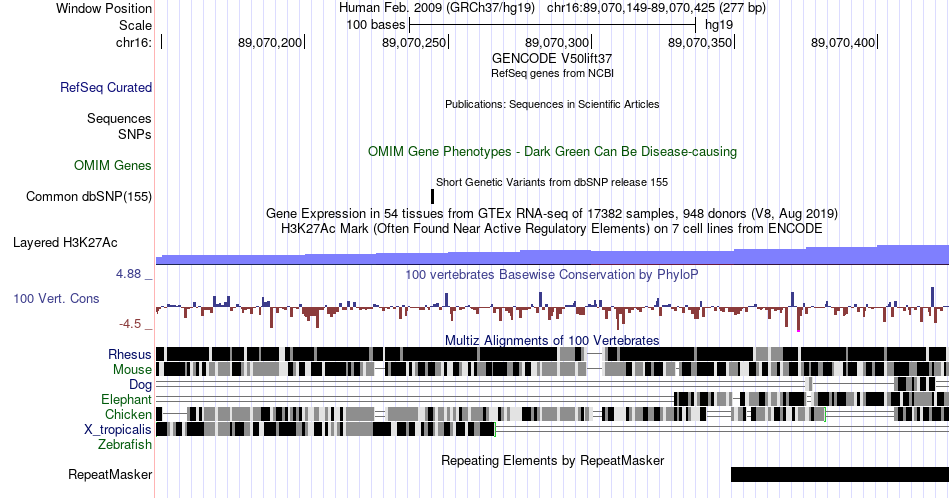
Task: Click the black dbSNP variant tick mark
Action: click(433, 196)
